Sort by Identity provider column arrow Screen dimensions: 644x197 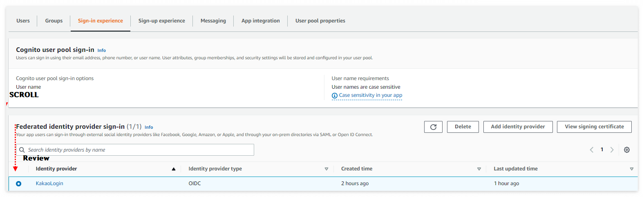174,169
